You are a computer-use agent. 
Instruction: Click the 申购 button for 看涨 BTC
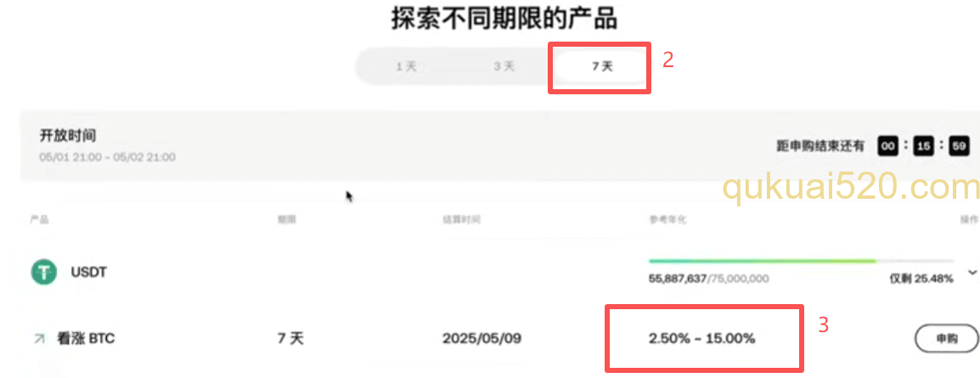946,339
